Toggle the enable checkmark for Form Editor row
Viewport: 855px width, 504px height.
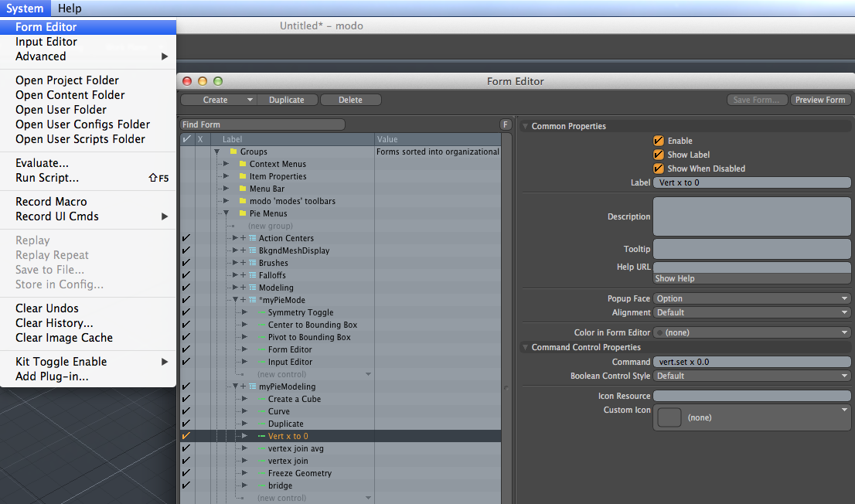click(186, 349)
